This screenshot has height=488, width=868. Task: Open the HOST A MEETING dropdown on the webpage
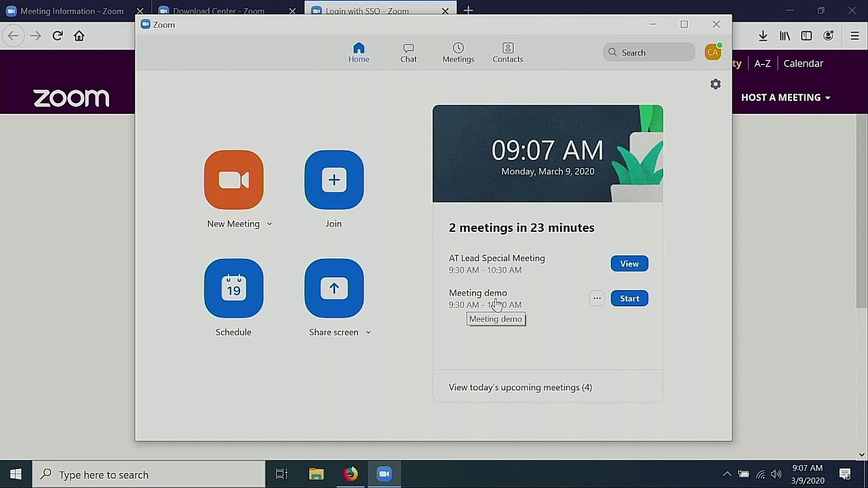click(x=785, y=98)
